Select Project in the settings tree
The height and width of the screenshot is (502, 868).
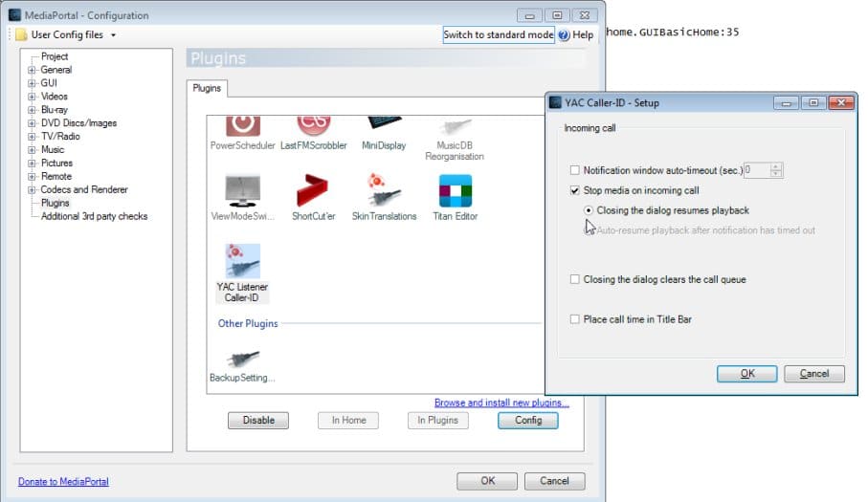point(55,56)
